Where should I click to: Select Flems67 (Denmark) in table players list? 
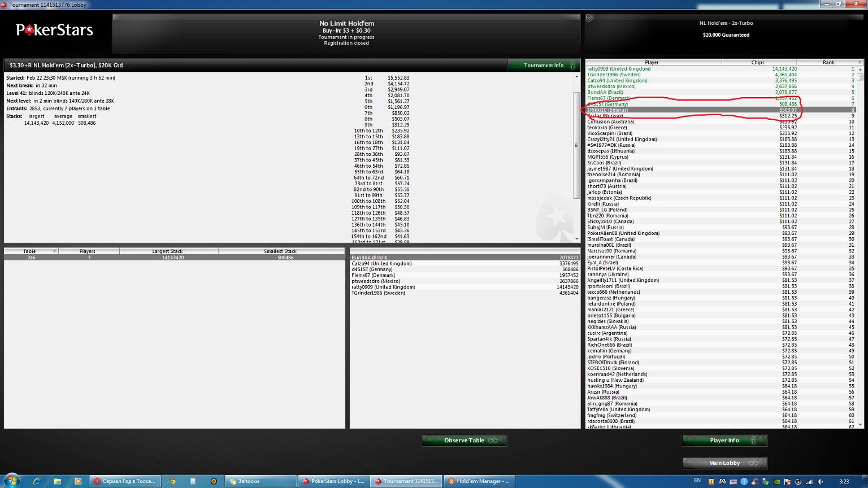(465, 276)
